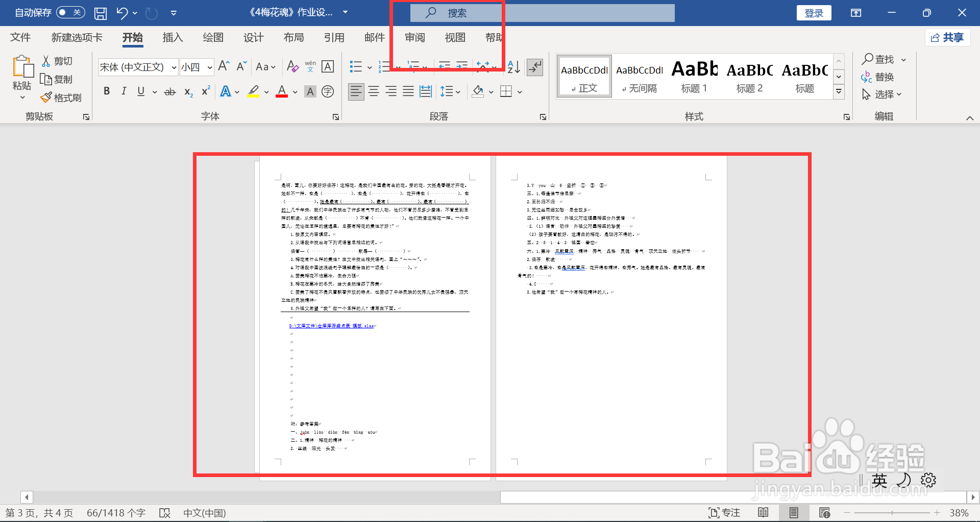Select the Format Painter brush

click(x=46, y=98)
